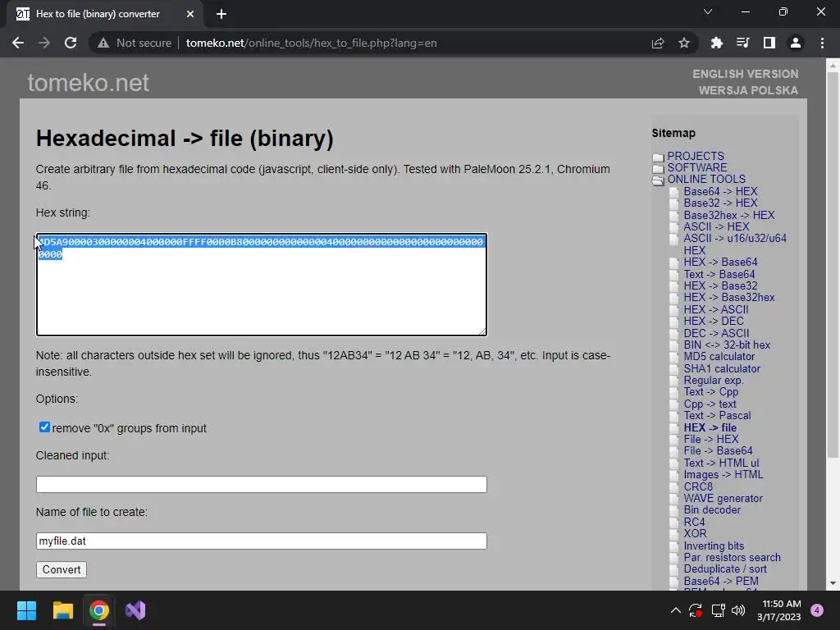Open the MD5 calculator link
840x630 pixels.
pos(719,356)
